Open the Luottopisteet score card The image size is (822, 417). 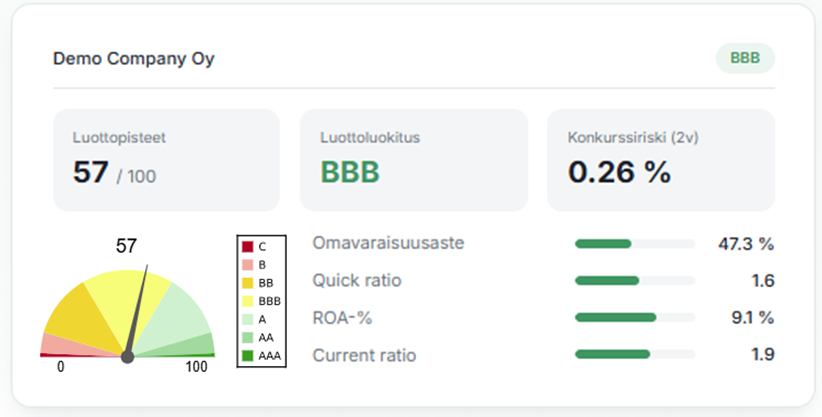[x=166, y=160]
